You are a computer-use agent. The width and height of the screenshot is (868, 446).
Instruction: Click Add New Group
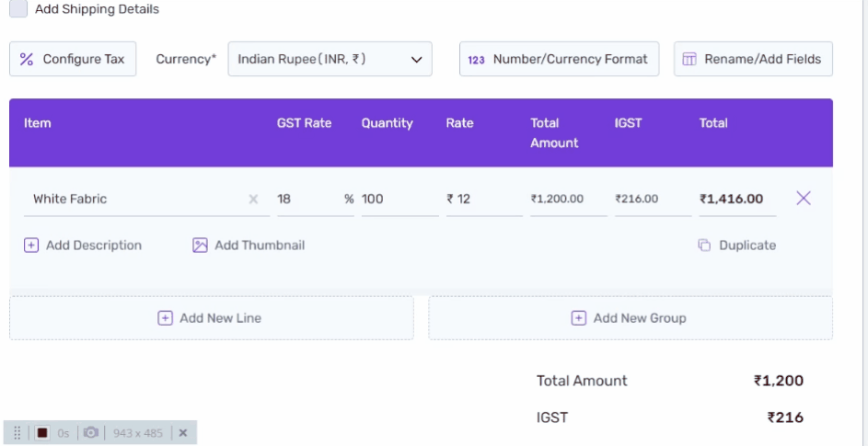[631, 318]
